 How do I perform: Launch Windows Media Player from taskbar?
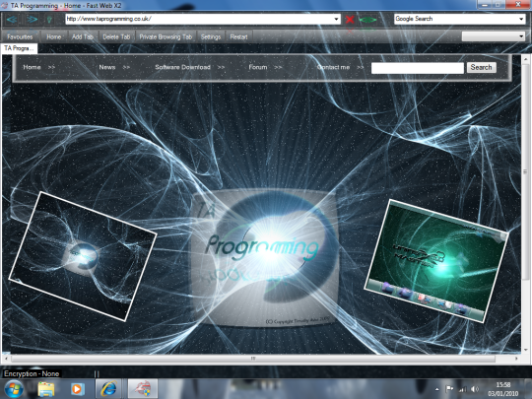77,389
